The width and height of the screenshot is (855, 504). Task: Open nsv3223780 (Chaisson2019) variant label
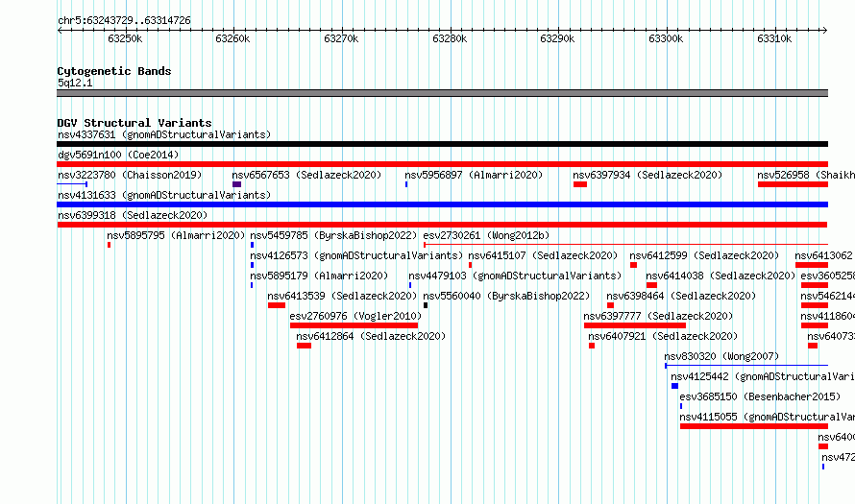[x=130, y=175]
